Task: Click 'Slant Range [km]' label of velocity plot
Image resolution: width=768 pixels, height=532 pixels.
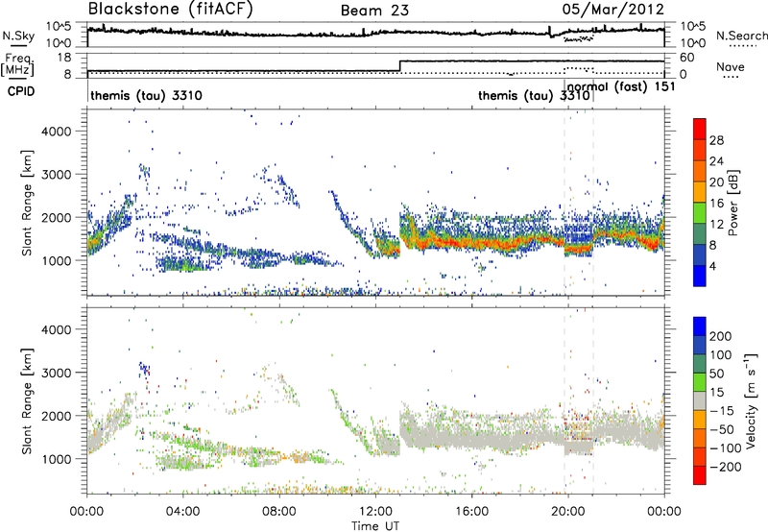Action: (x=27, y=400)
